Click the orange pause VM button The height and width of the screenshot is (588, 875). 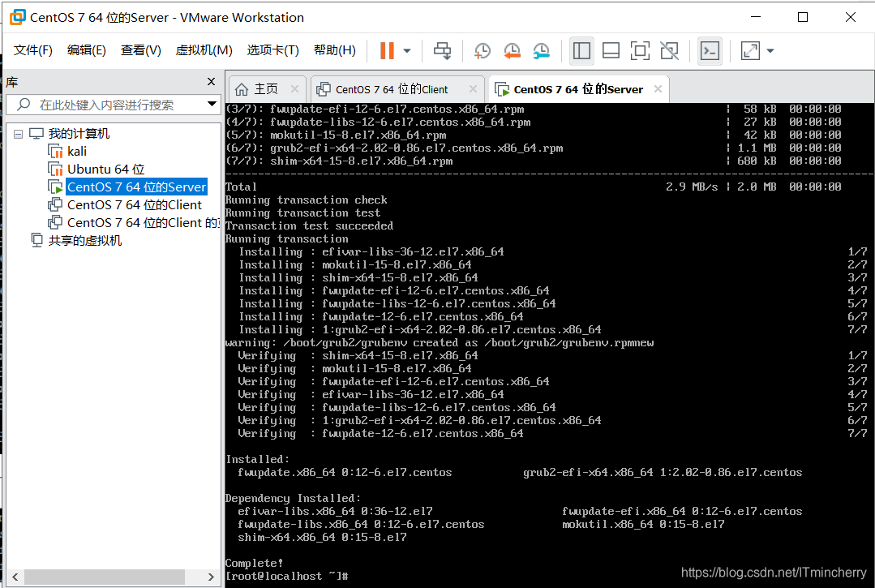[387, 51]
